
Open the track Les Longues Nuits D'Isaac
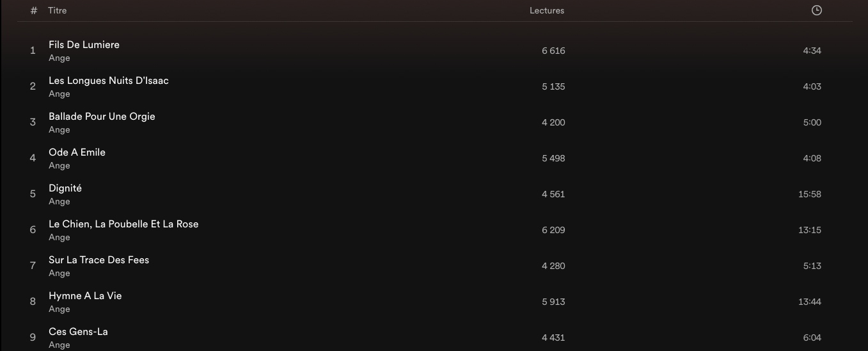tap(109, 81)
